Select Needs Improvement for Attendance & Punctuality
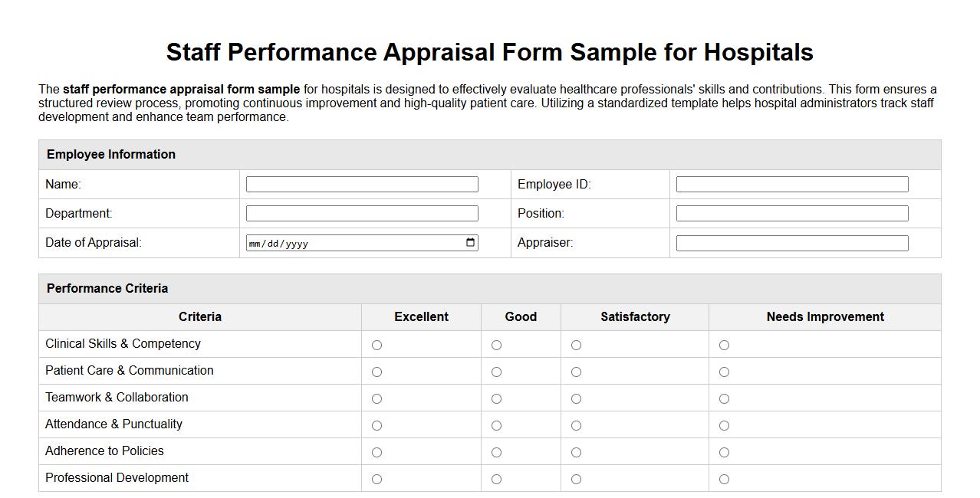The height and width of the screenshot is (498, 980). [x=724, y=424]
